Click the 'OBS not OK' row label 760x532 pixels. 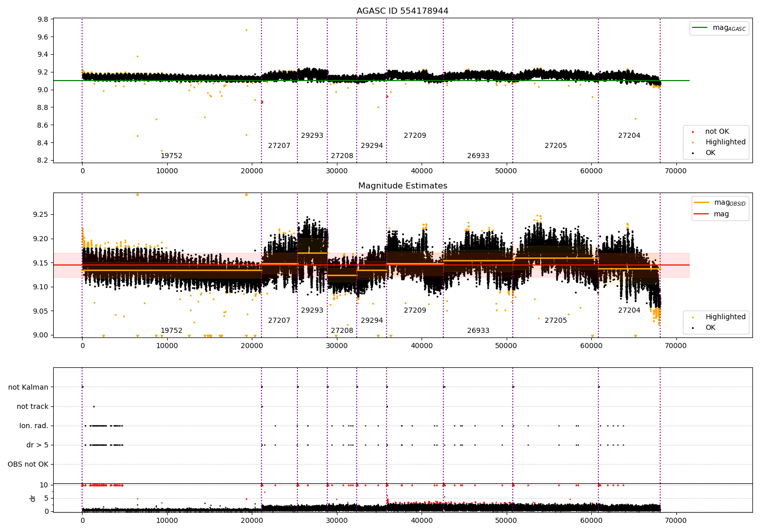pyautogui.click(x=28, y=464)
